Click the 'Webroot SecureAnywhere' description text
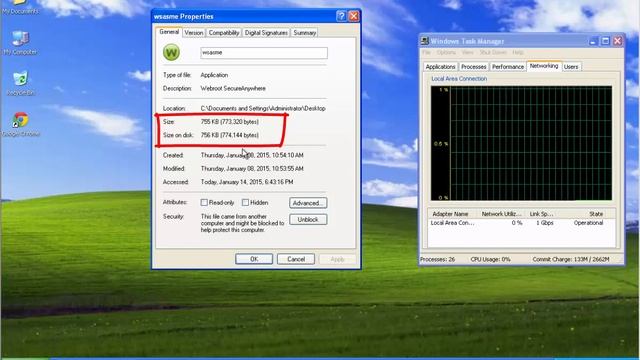This screenshot has height=360, width=640. [233, 89]
